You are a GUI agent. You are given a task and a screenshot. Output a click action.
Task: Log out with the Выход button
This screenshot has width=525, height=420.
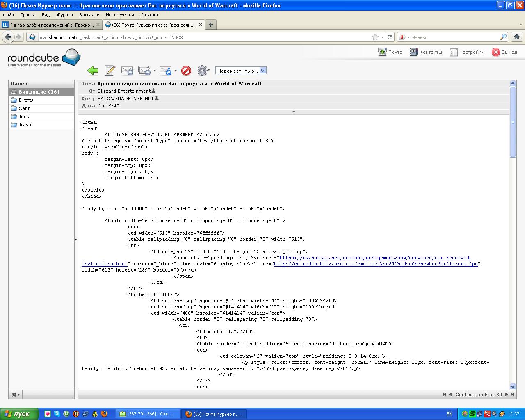504,52
